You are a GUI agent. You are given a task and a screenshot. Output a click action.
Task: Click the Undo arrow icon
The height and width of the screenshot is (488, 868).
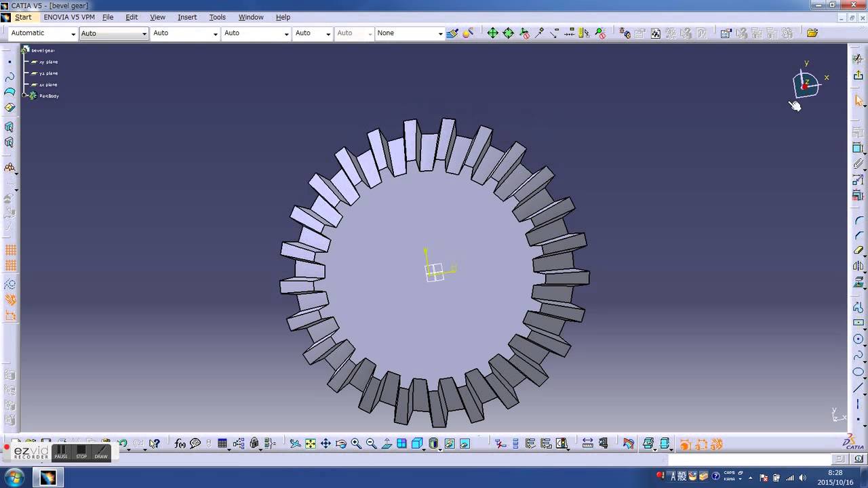point(123,444)
